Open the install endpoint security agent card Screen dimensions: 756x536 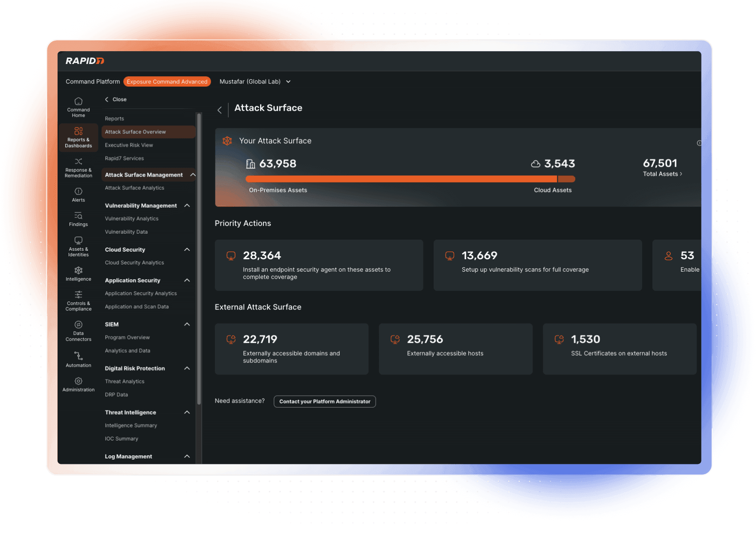click(319, 265)
